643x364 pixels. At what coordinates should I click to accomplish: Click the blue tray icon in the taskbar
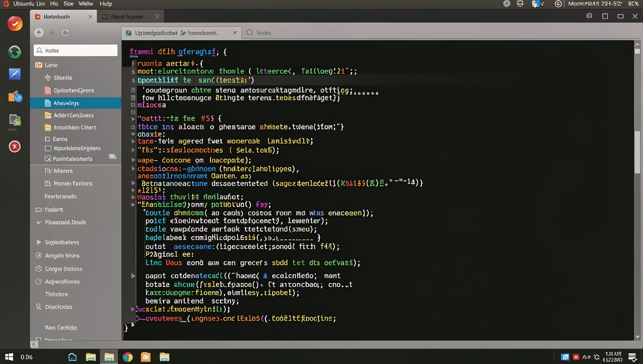[565, 357]
